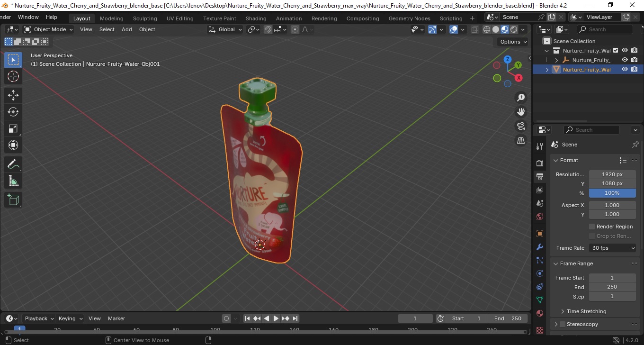Select the Cursor tool
Viewport: 644px width, 345px height.
click(x=13, y=76)
